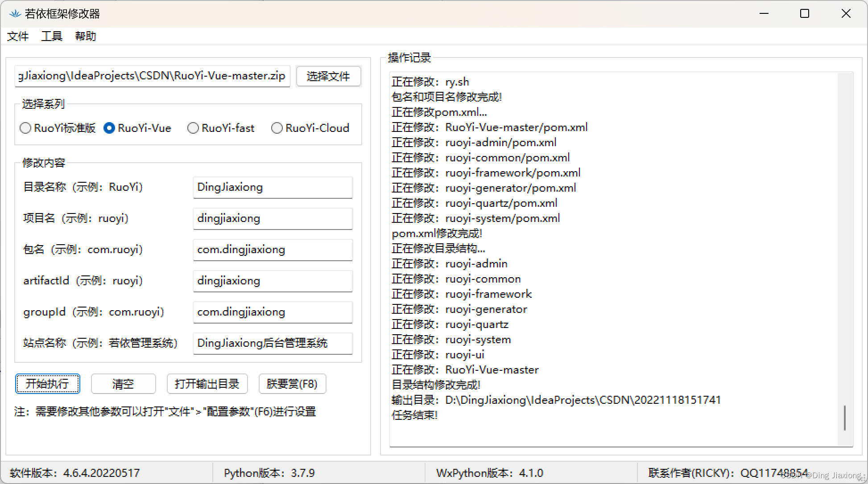Click log line ruoyi-common/pom.xml
Image resolution: width=868 pixels, height=484 pixels.
click(x=481, y=158)
